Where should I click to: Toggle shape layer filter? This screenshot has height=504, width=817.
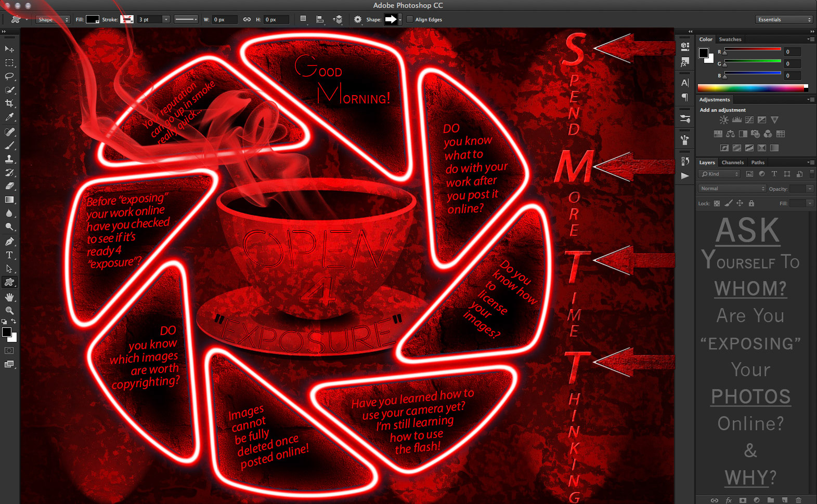point(787,174)
